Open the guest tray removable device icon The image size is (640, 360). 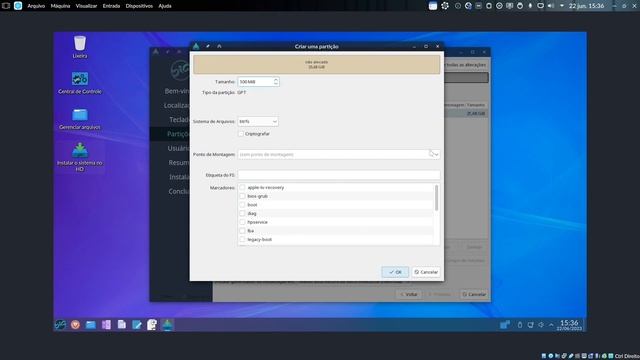pos(520,325)
